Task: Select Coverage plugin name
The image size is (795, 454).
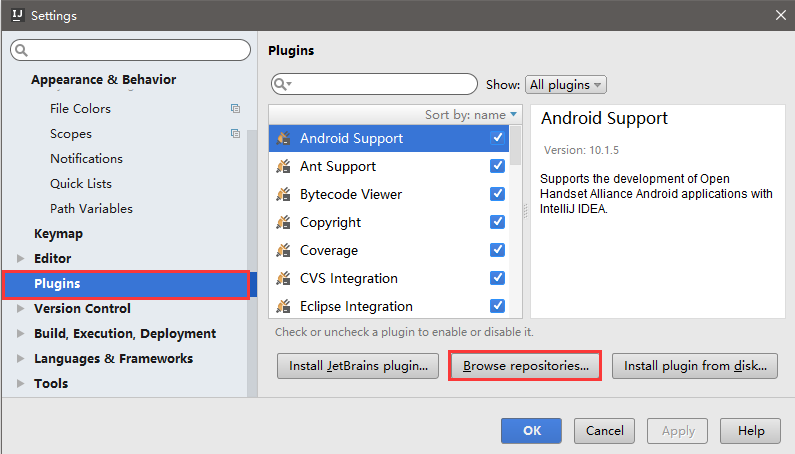Action: point(329,251)
